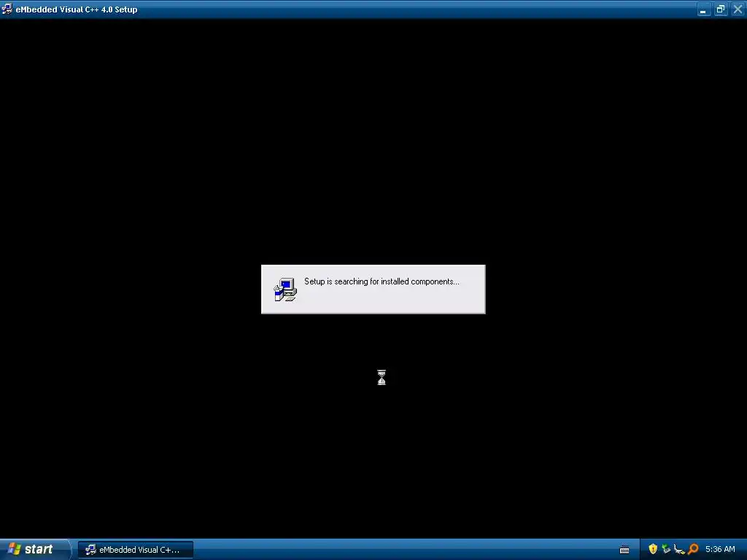Screen dimensions: 747x560
Task: Restore down the Setup window
Action: pyautogui.click(x=721, y=9)
